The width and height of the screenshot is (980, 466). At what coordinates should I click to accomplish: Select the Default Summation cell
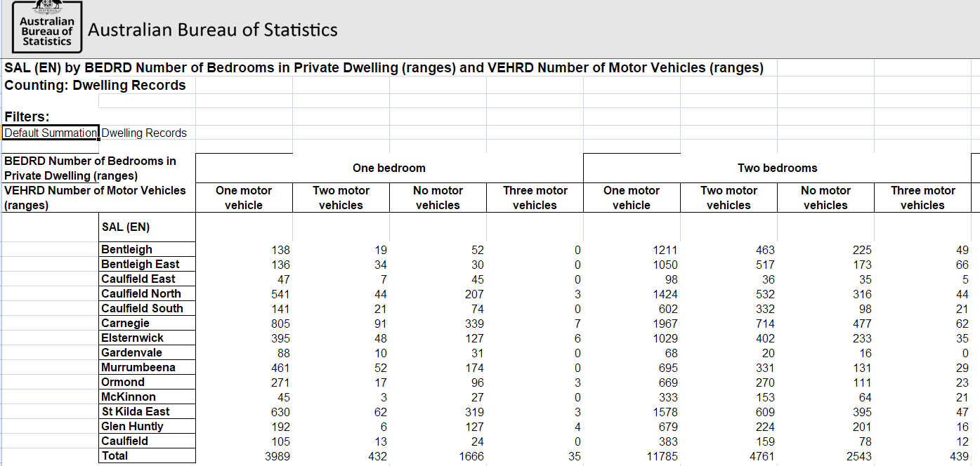[x=50, y=133]
